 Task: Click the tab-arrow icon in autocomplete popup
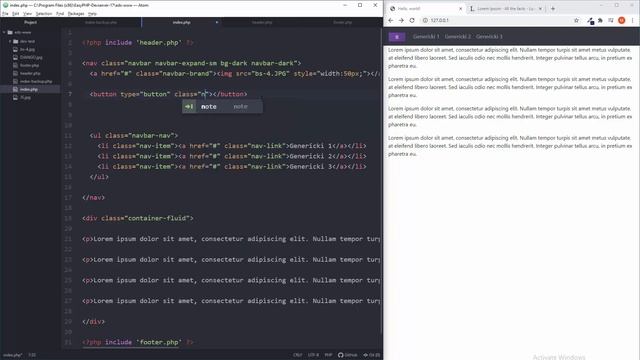click(189, 107)
